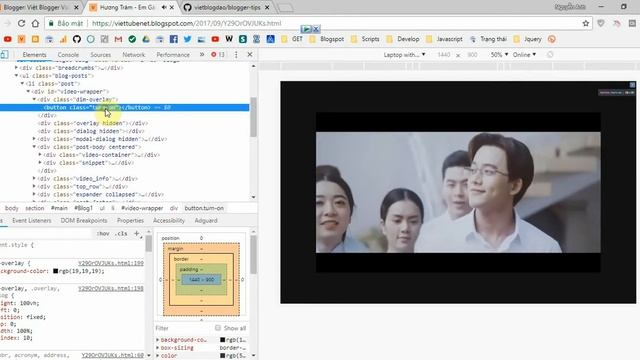Expand the background-color computed property
Image resolution: width=640 pixels, height=360 pixels.
click(x=158, y=340)
